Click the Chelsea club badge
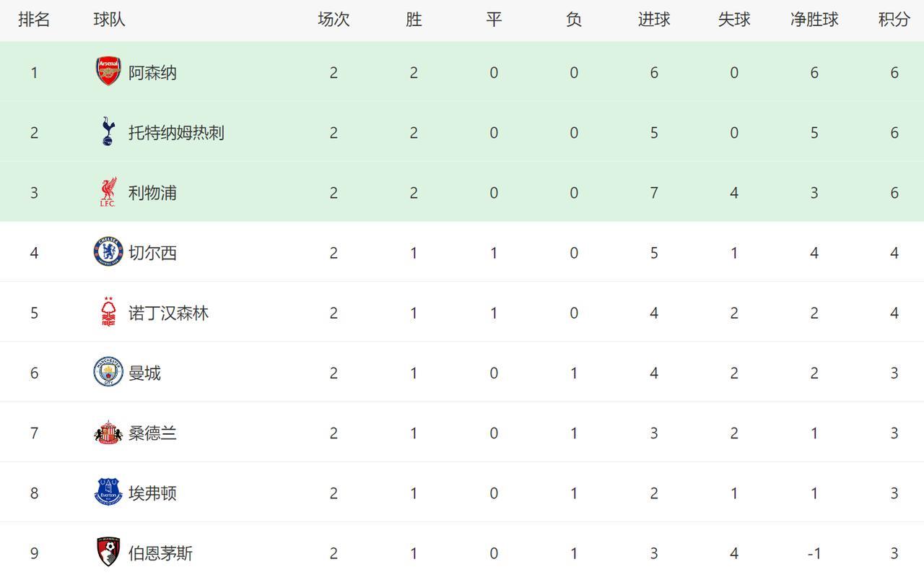Viewport: 924px width, 580px height. (x=108, y=252)
